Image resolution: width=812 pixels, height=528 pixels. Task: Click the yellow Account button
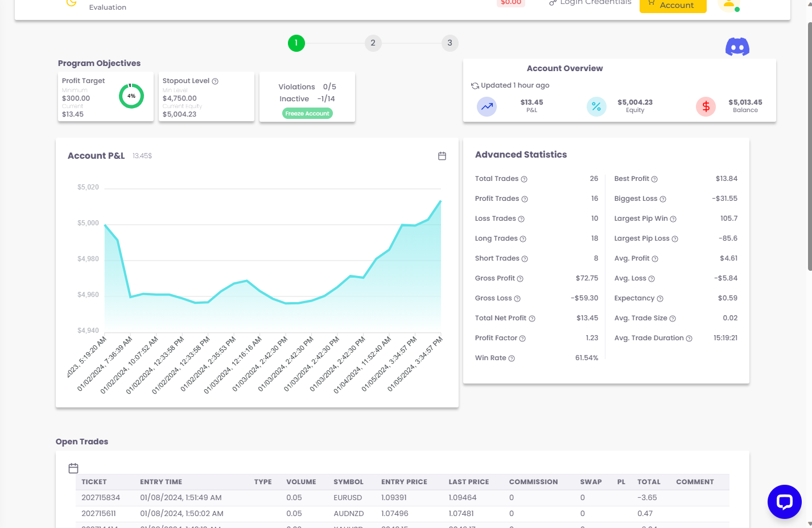[x=673, y=5]
